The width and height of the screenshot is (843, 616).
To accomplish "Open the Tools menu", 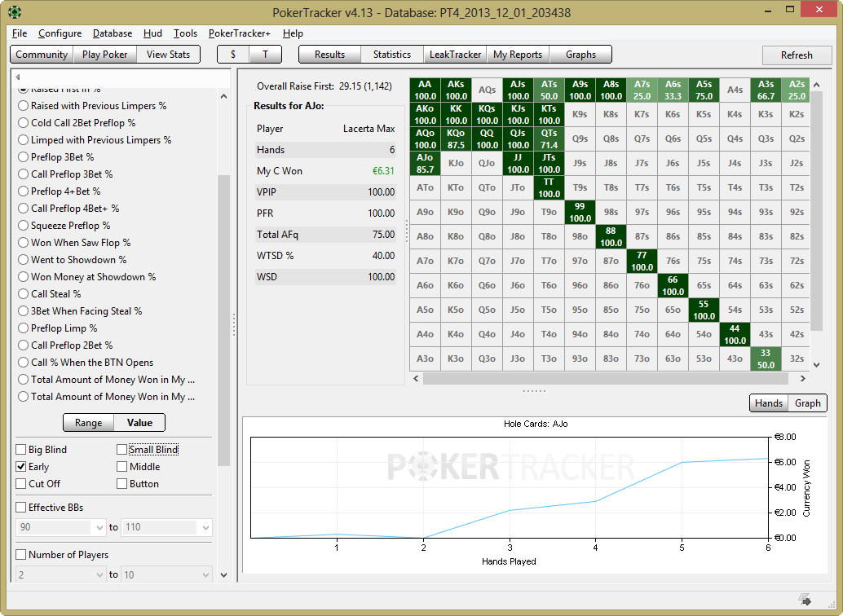I will click(x=186, y=33).
